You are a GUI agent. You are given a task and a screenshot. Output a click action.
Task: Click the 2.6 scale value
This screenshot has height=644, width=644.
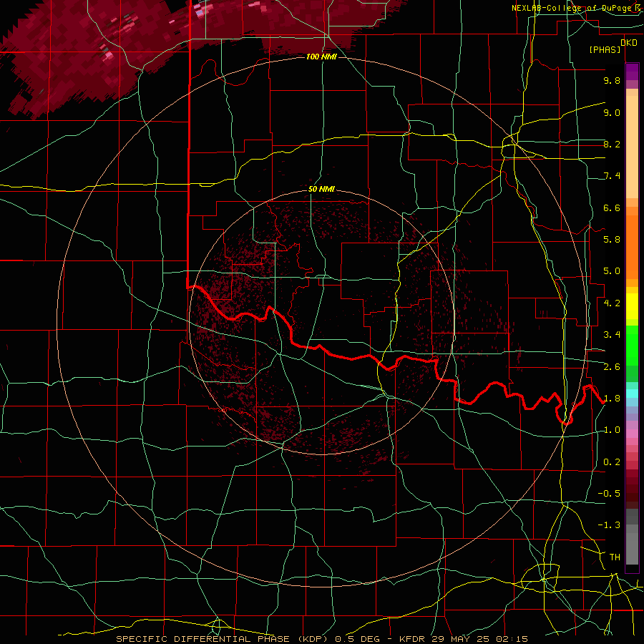[612, 366]
